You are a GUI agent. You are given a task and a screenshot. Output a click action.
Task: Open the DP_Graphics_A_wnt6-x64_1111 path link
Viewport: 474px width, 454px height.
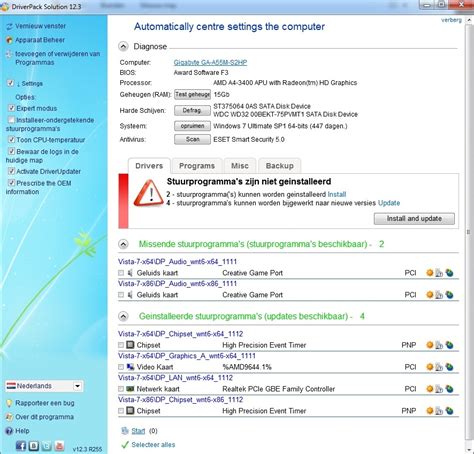[187, 356]
